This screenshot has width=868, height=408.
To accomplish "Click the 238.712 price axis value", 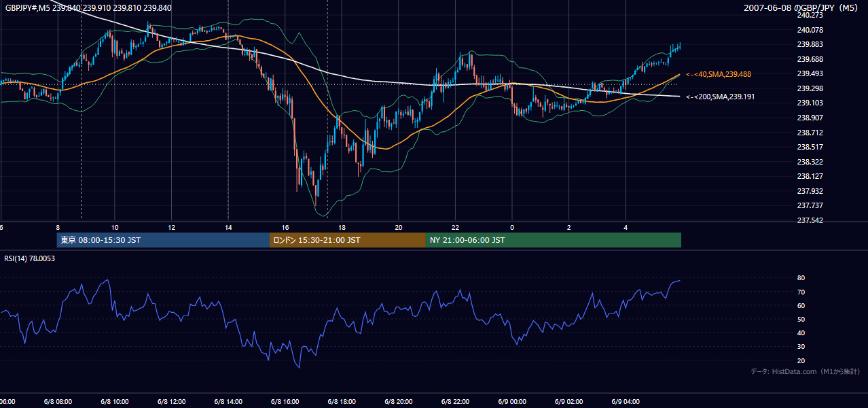I will (x=809, y=133).
